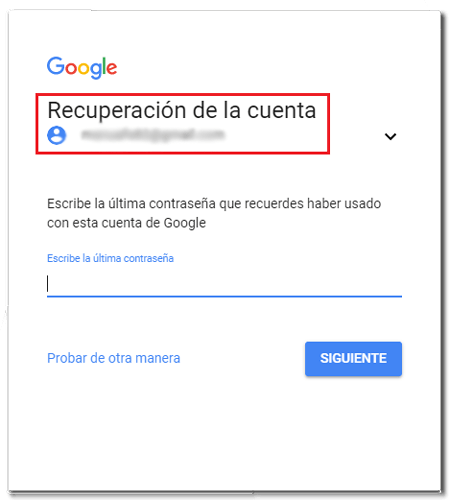This screenshot has height=500, width=450.
Task: Place the cursor in the password text box
Action: tap(224, 284)
